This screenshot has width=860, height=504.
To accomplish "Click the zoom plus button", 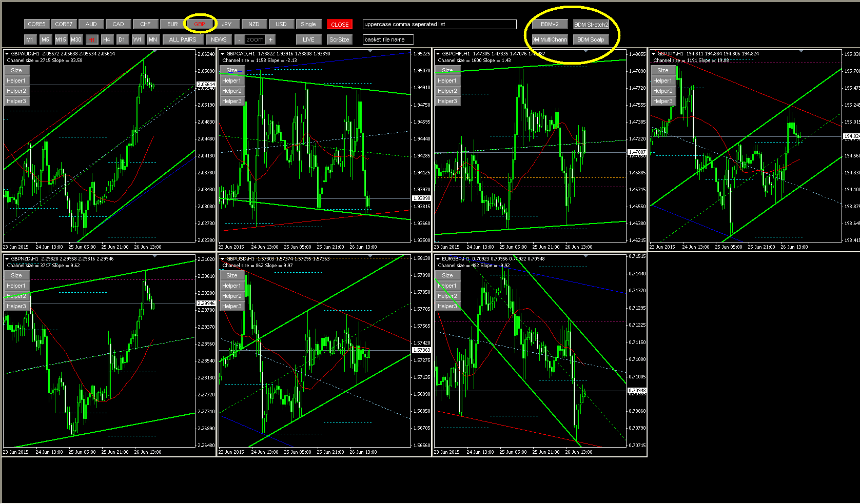I will point(270,39).
